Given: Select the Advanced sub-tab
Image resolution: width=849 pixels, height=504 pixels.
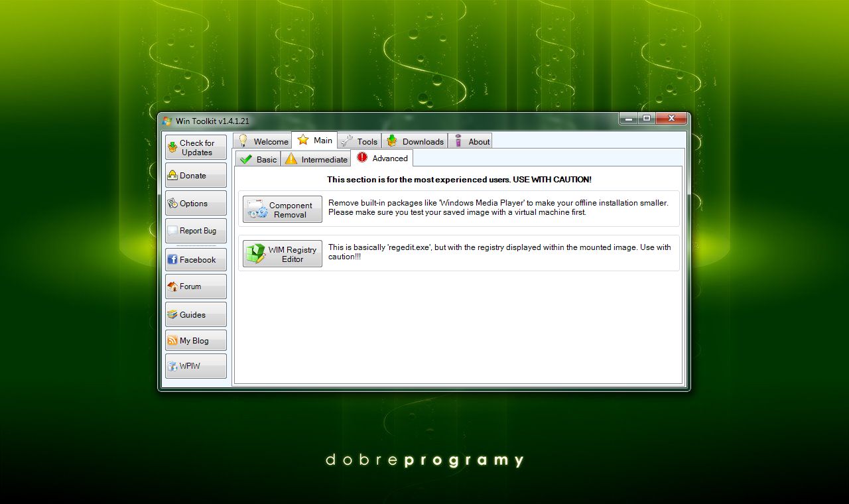Looking at the screenshot, I should (382, 158).
